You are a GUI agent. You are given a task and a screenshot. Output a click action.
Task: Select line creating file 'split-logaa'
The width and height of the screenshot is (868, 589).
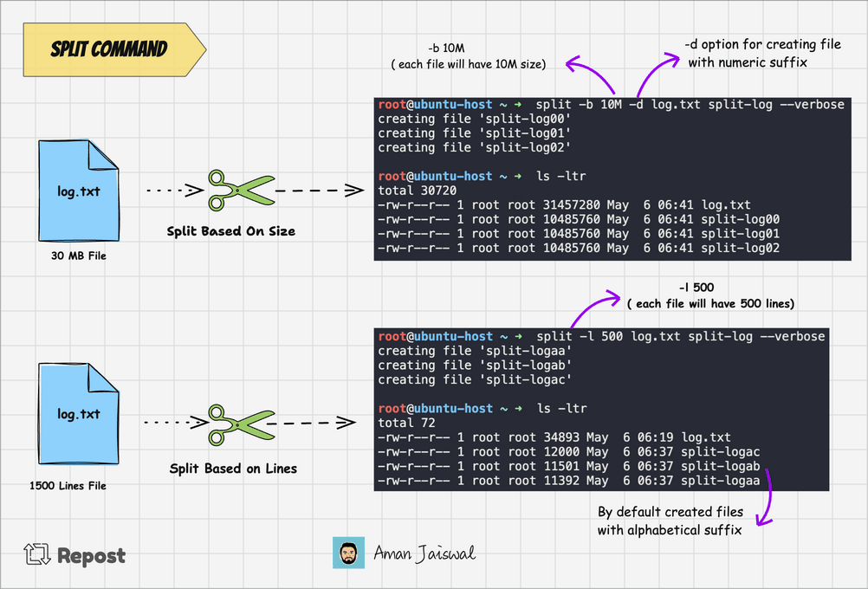(x=475, y=351)
